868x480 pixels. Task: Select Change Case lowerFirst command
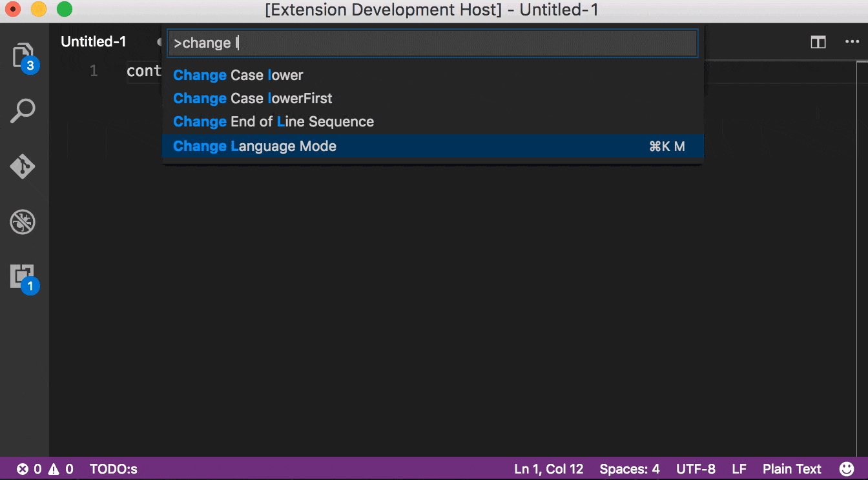click(253, 98)
